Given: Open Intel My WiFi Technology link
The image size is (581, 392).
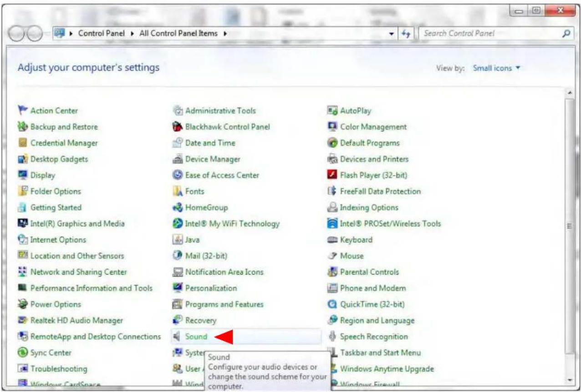Looking at the screenshot, I should pyautogui.click(x=232, y=224).
